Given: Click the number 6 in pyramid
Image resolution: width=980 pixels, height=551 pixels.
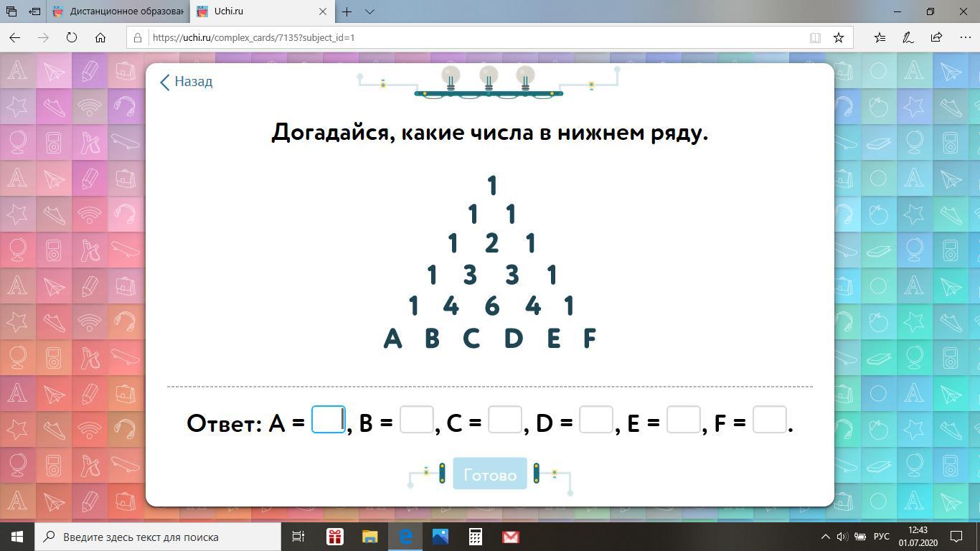Looking at the screenshot, I should (491, 306).
